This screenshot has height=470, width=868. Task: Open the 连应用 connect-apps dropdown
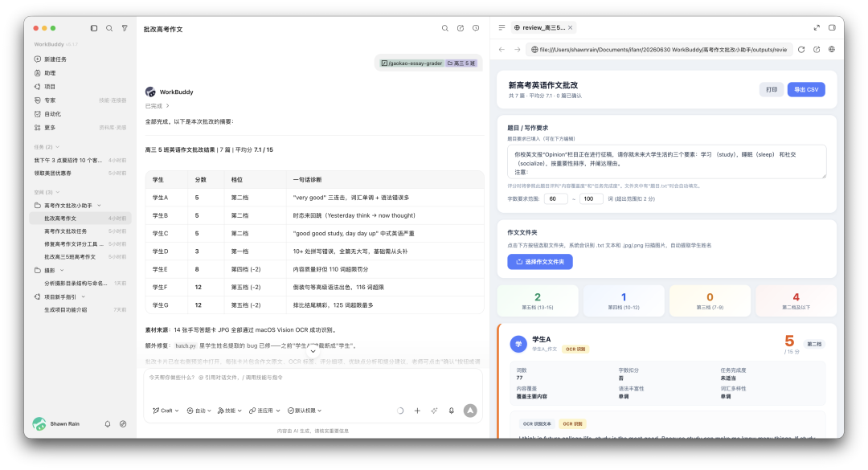pyautogui.click(x=264, y=411)
